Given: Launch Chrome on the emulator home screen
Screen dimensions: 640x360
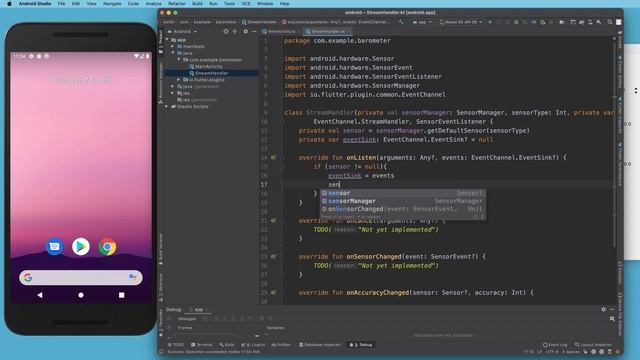Looking at the screenshot, I should click(107, 247).
